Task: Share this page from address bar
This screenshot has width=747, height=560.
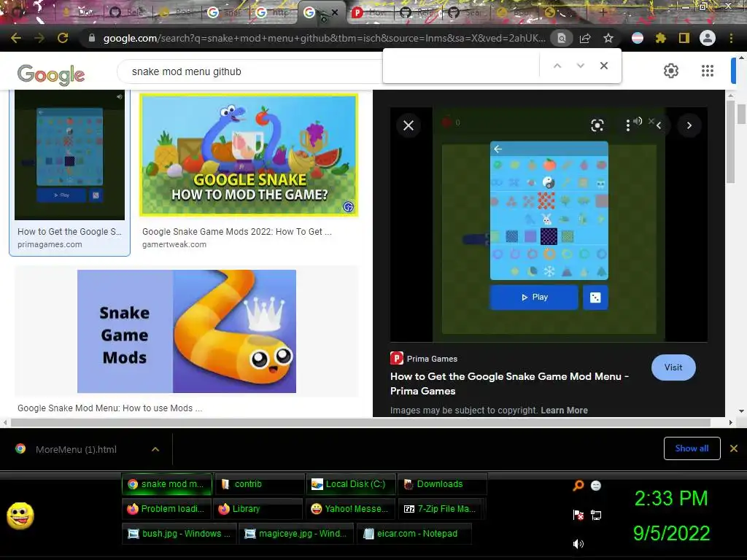Action: coord(585,38)
